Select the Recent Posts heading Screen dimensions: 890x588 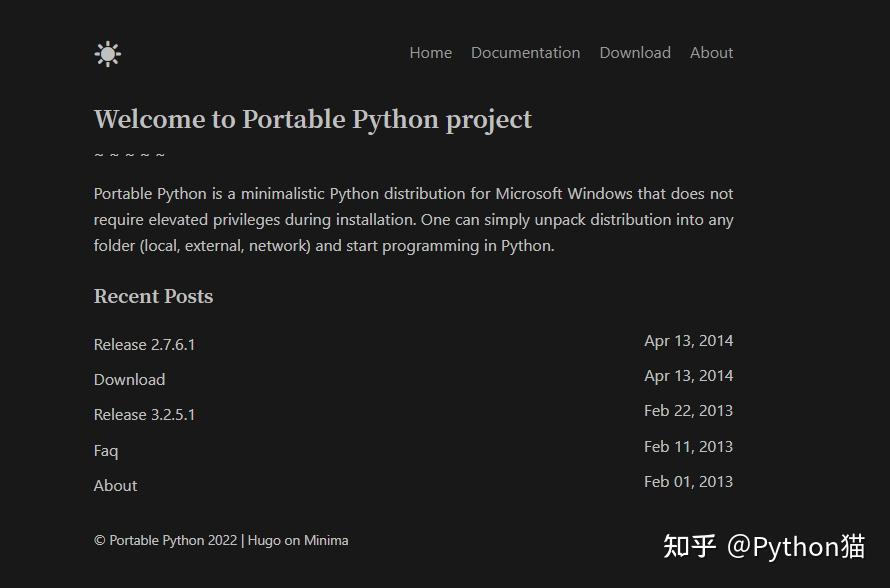pyautogui.click(x=153, y=297)
